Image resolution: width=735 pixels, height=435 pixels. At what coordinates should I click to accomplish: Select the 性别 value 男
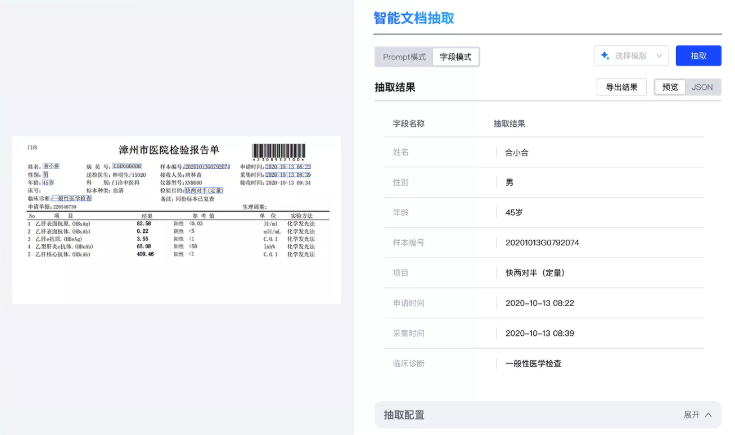[510, 182]
